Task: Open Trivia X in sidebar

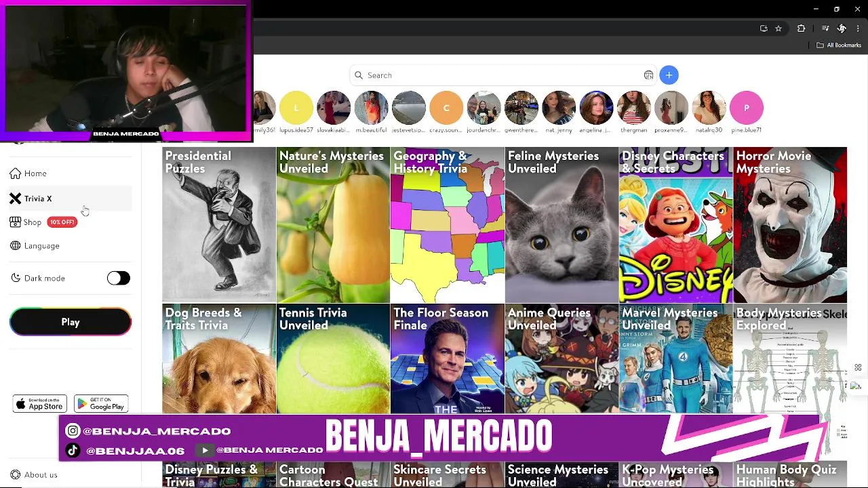Action: (x=71, y=199)
